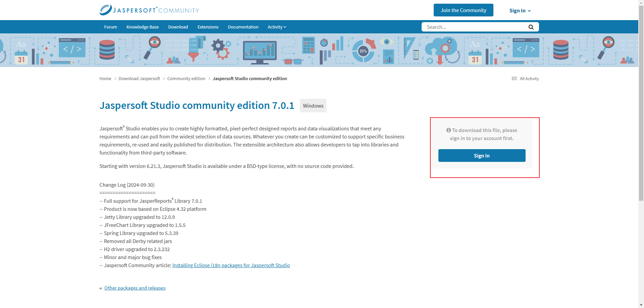This screenshot has width=644, height=308.
Task: Open Other packages and releases link
Action: [135, 288]
